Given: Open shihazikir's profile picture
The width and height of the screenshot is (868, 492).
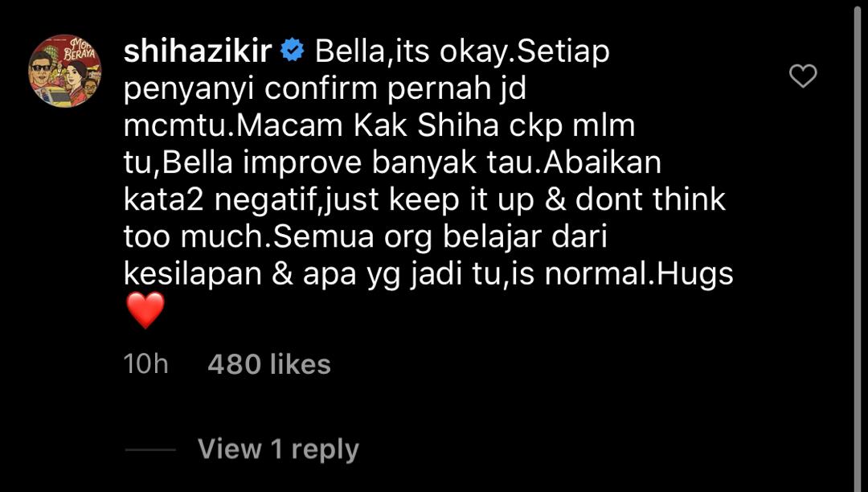Looking at the screenshot, I should (65, 71).
